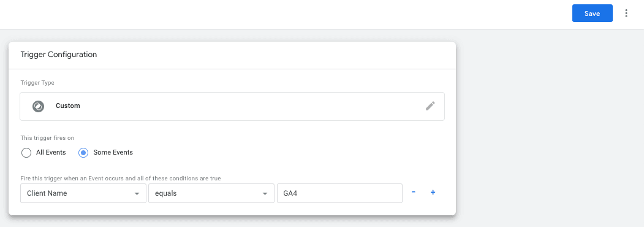Click the pencil edit icon for Trigger Type
644x227 pixels.
[430, 106]
